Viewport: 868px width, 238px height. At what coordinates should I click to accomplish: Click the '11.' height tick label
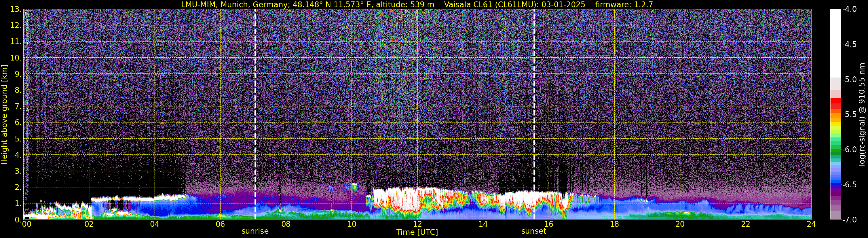[x=16, y=42]
